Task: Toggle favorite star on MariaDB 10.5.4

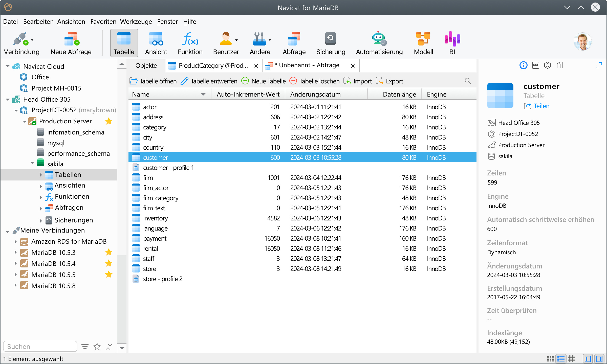Action: point(109,263)
